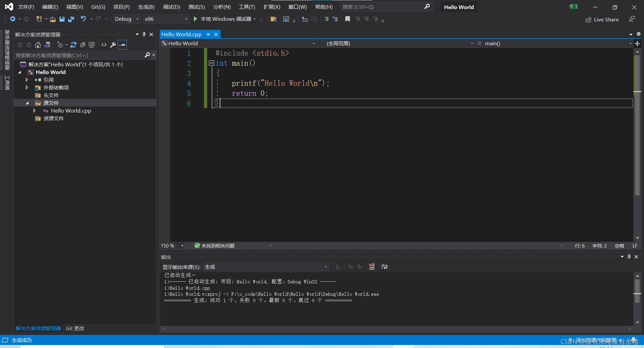Click the Collapse All icon in Solution Explorer
This screenshot has height=348, width=644.
pyautogui.click(x=83, y=45)
